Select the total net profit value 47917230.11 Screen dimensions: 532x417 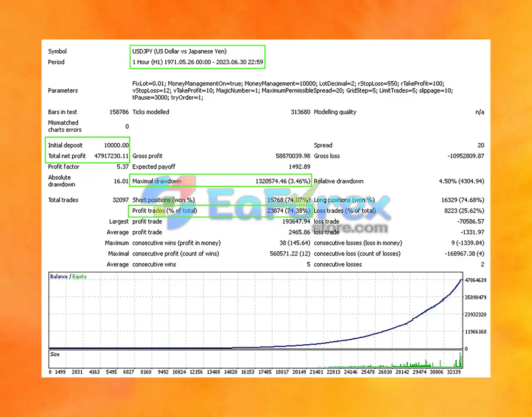(x=111, y=156)
